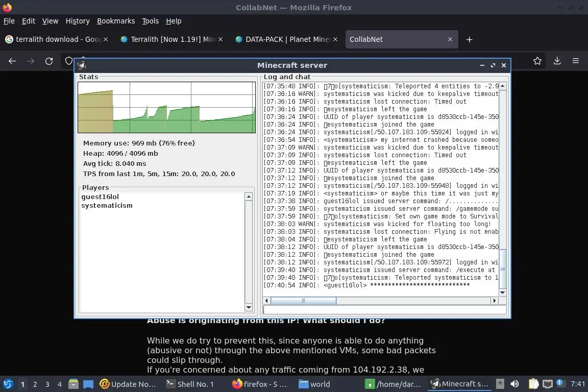
Task: Click the network monitor tray icon
Action: click(548, 384)
